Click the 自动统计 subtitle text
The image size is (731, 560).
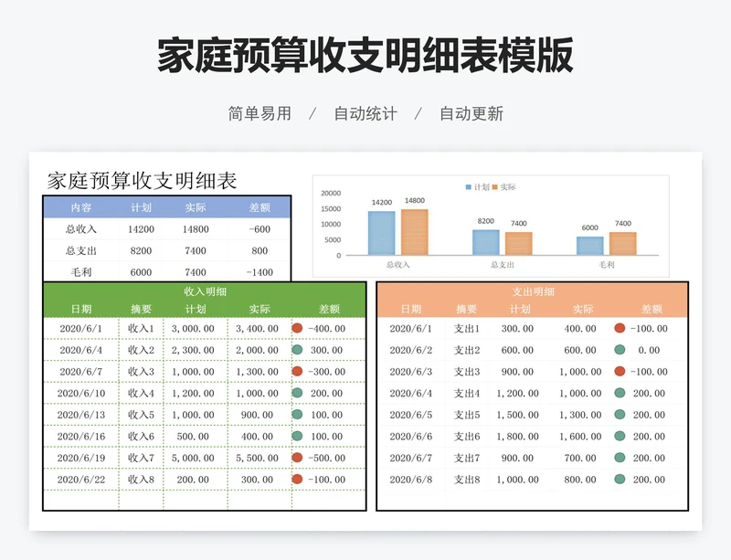365,113
